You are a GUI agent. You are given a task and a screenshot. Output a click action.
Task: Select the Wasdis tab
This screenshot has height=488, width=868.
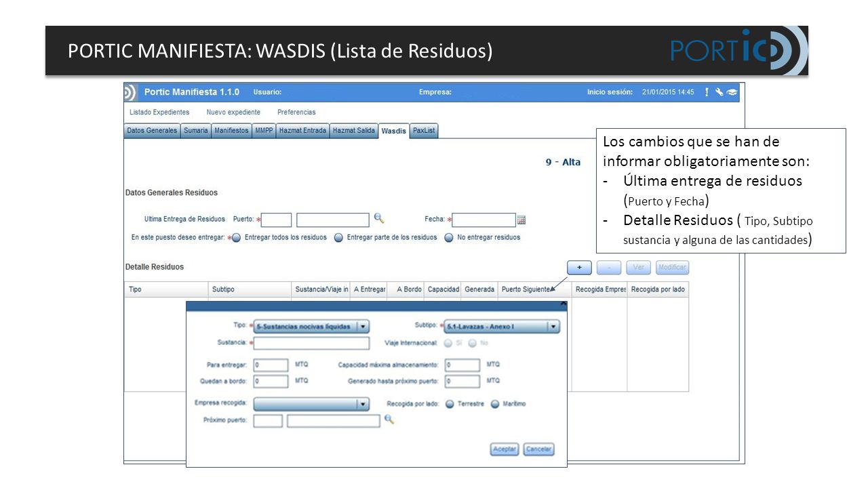pyautogui.click(x=393, y=131)
